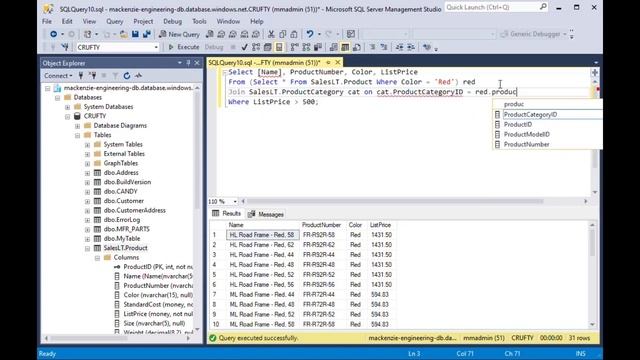Open the Query menu
640x360 pixels.
tap(115, 21)
